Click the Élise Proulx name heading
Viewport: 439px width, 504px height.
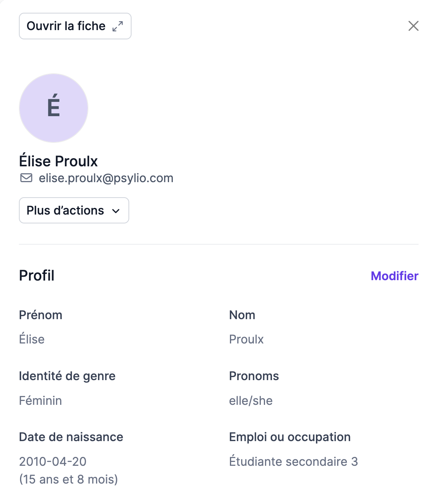[59, 161]
